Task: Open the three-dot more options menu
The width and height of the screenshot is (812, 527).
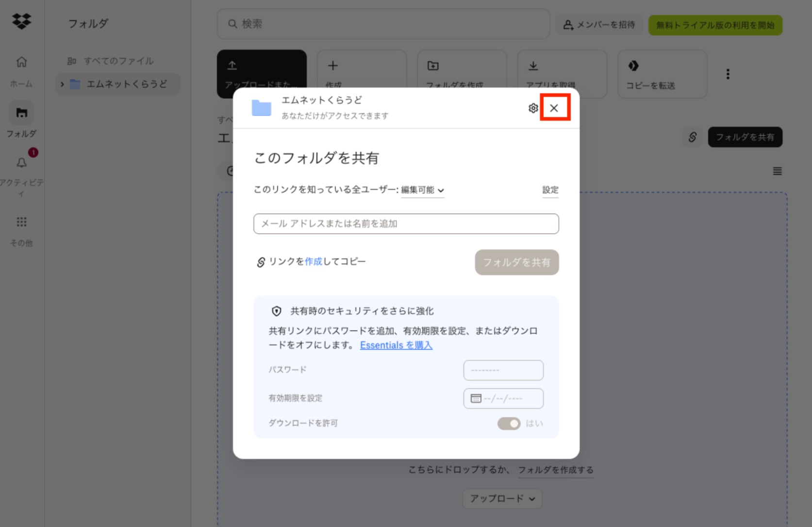Action: pos(727,74)
